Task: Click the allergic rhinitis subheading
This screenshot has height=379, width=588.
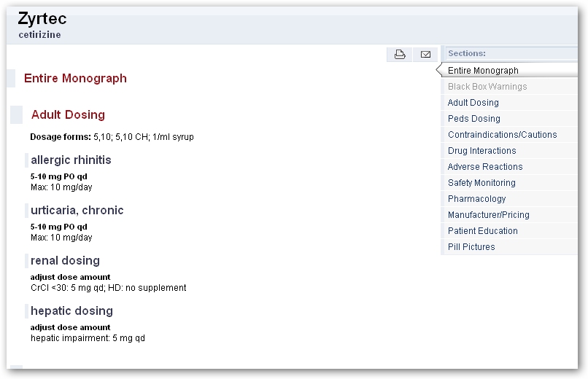Action: tap(71, 160)
